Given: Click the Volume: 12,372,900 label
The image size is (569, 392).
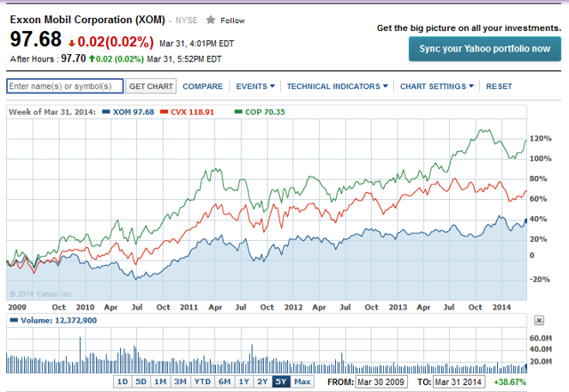Looking at the screenshot, I should point(59,321).
